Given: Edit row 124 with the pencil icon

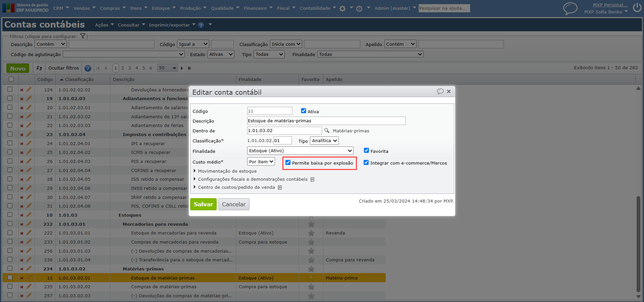Looking at the screenshot, I should pyautogui.click(x=29, y=90).
